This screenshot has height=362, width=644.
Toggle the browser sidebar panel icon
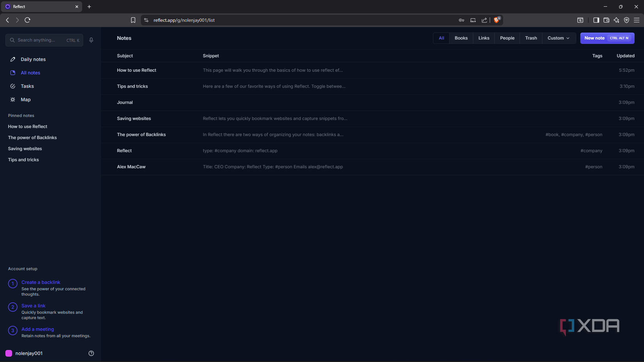click(596, 20)
